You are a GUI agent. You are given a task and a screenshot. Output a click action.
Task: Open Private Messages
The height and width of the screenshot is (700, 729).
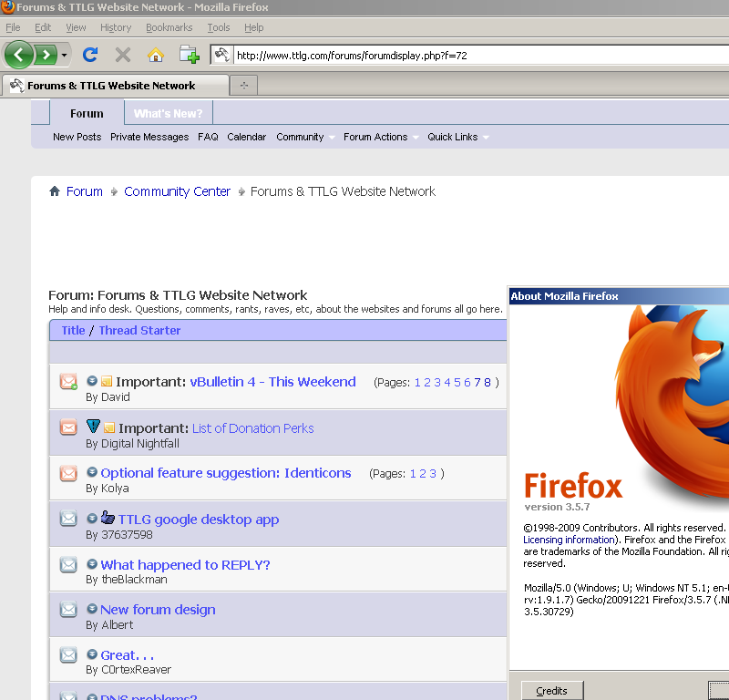click(149, 137)
